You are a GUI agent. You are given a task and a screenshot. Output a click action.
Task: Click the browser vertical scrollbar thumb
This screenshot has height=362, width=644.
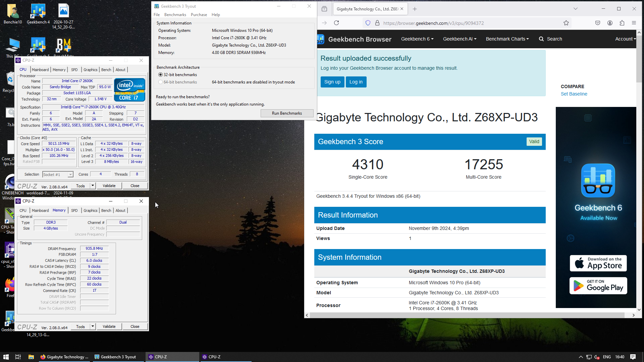(x=639, y=59)
